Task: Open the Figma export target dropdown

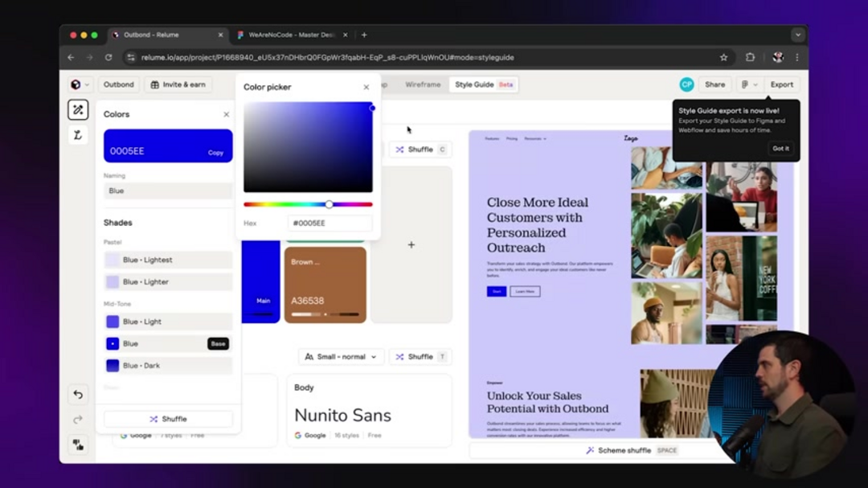Action: pyautogui.click(x=749, y=84)
